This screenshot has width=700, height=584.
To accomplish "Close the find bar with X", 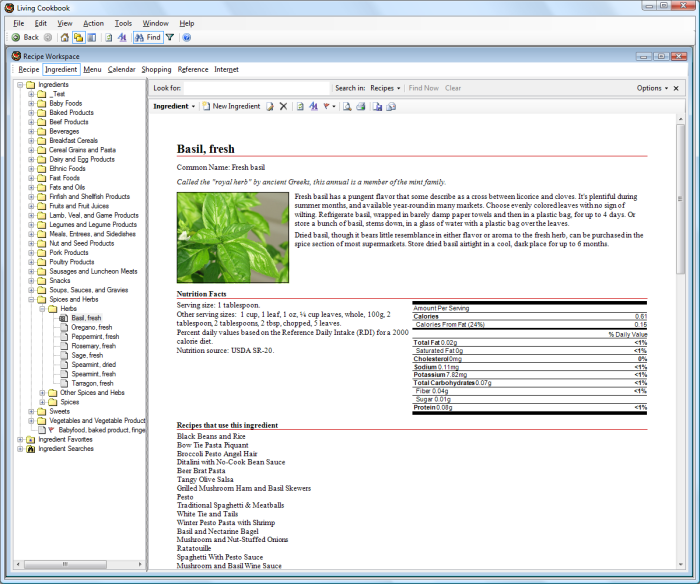I will coord(676,88).
